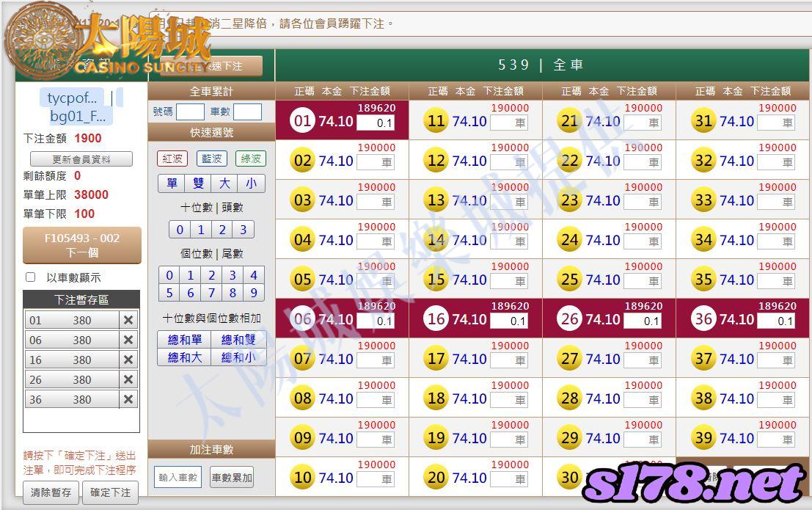Viewport: 812px width, 510px height.
Task: Deselect highlighted ball number 01
Action: tap(302, 121)
